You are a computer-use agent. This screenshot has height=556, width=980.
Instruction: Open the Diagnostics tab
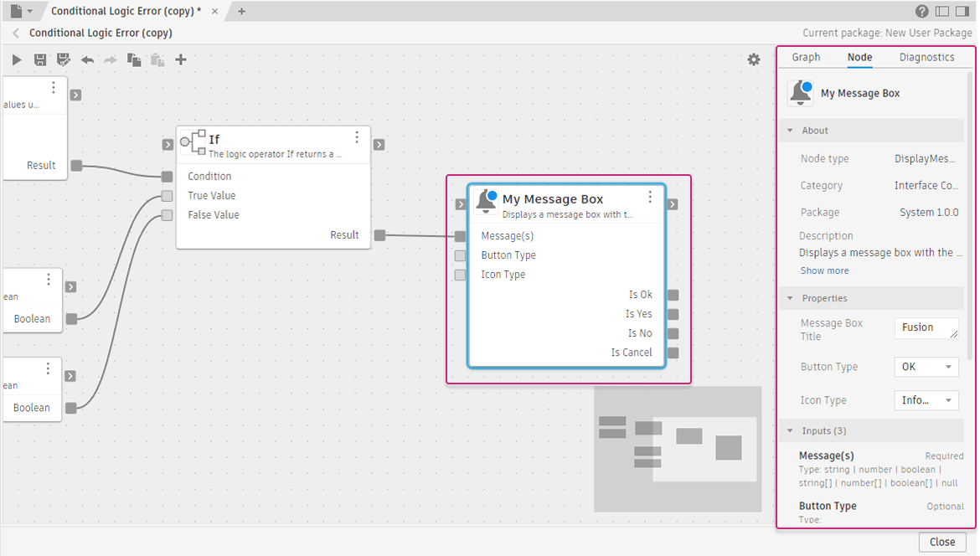[x=927, y=57]
